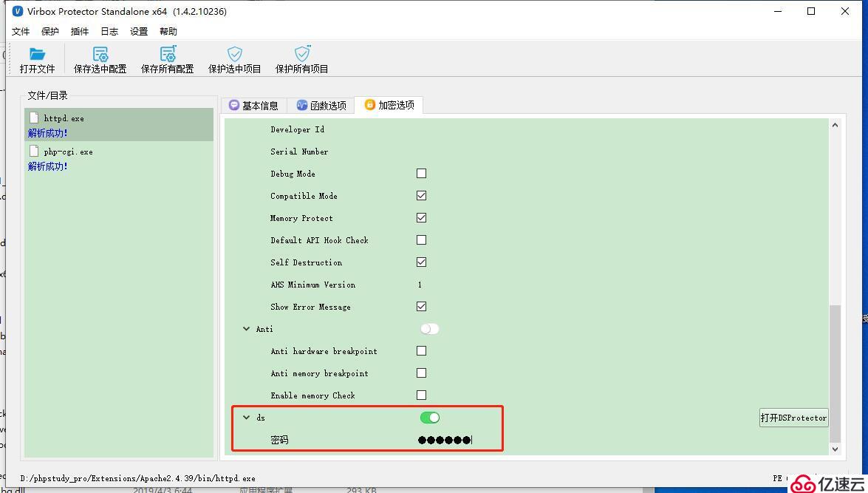Switch to the 函数选项 tab
Image resolution: width=868 pixels, height=493 pixels.
pos(321,105)
